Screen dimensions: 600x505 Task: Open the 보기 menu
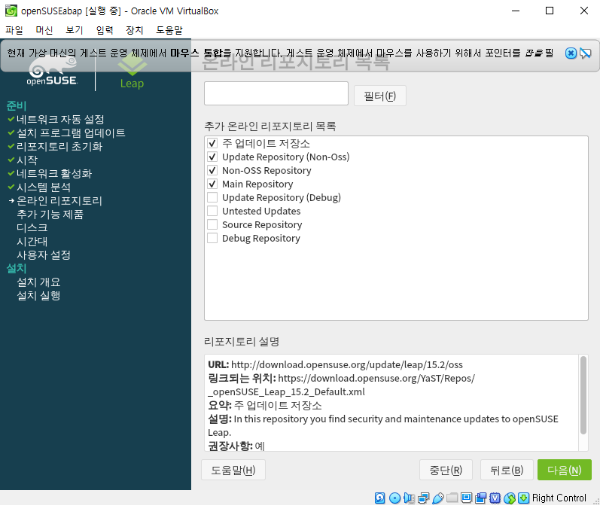coord(74,30)
